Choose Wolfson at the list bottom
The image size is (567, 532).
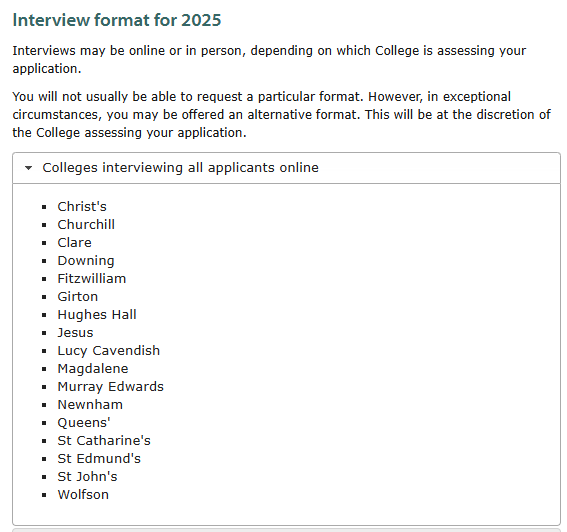point(83,494)
